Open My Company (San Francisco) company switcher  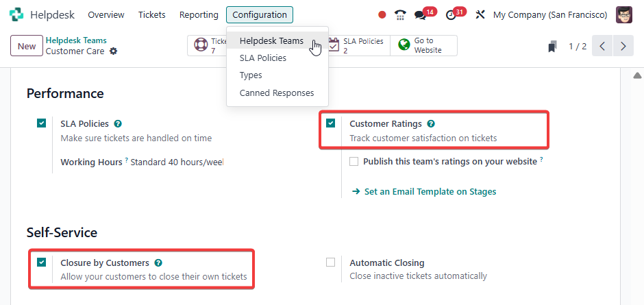549,14
